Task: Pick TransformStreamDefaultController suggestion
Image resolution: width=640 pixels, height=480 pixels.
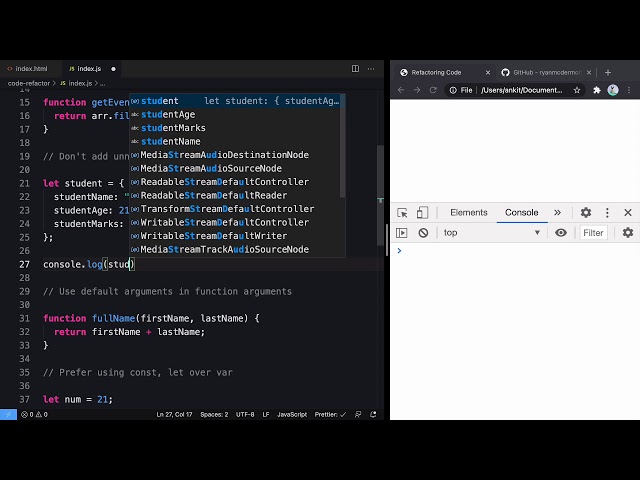Action: tap(237, 209)
